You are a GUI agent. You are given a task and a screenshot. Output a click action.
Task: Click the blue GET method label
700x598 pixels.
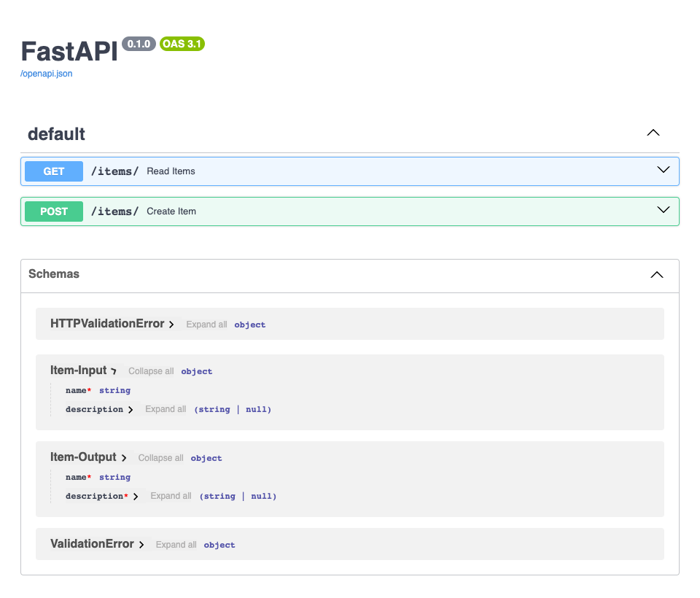pyautogui.click(x=53, y=171)
